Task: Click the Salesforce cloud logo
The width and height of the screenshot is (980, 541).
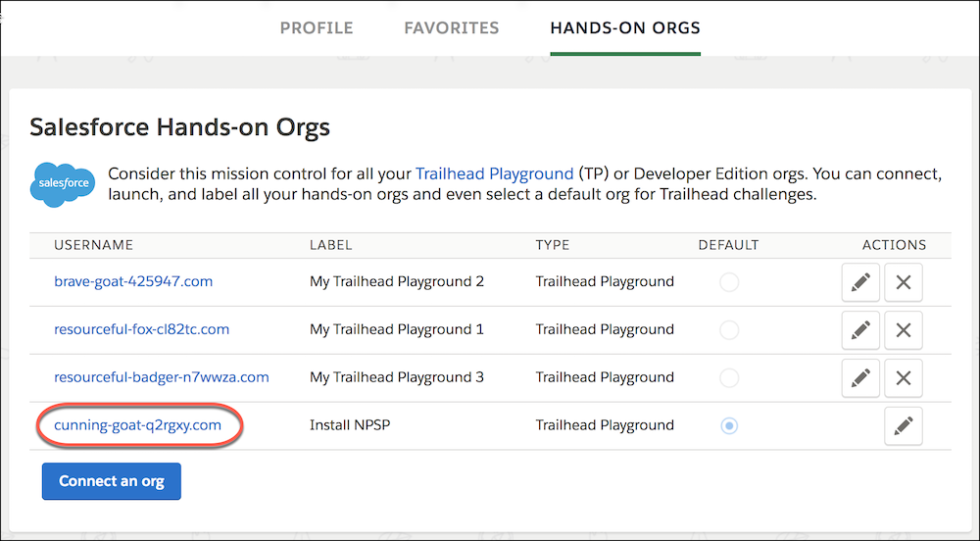Action: tap(63, 183)
